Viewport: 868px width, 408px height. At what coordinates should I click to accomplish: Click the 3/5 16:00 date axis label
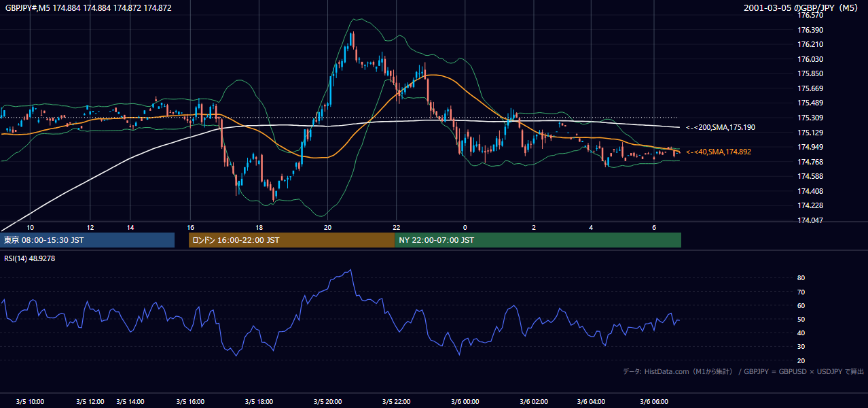tap(190, 402)
